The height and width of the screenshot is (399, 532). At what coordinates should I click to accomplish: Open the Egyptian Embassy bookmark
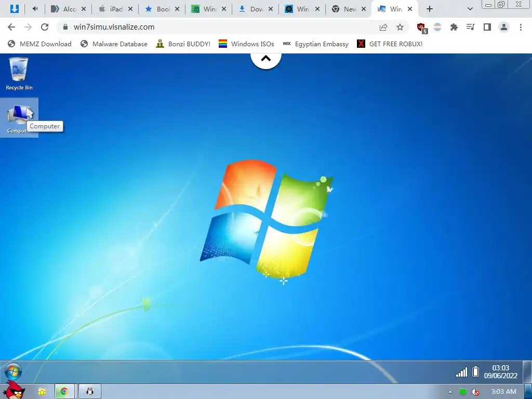[x=316, y=44]
